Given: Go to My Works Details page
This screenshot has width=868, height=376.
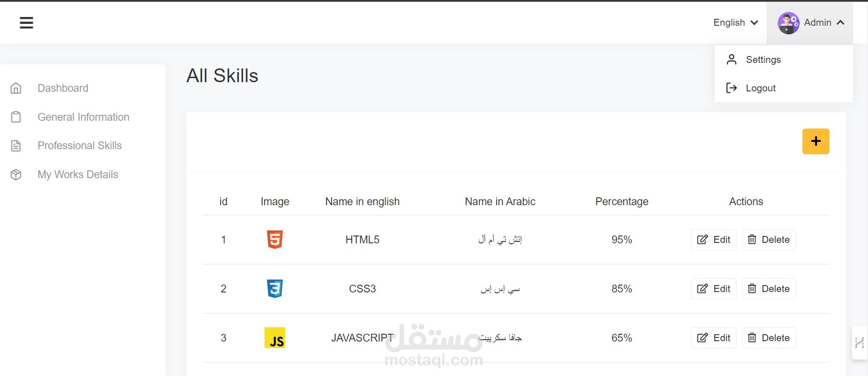Looking at the screenshot, I should coord(77,175).
